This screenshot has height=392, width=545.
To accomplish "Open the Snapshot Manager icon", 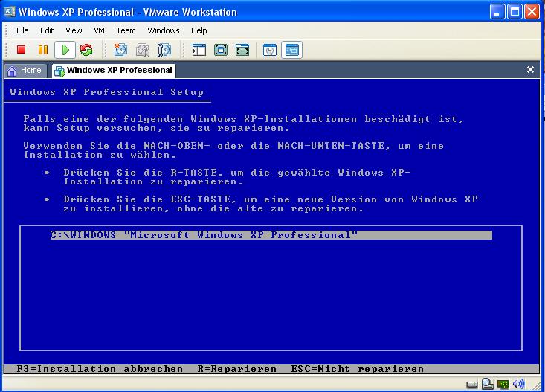I will click(164, 50).
